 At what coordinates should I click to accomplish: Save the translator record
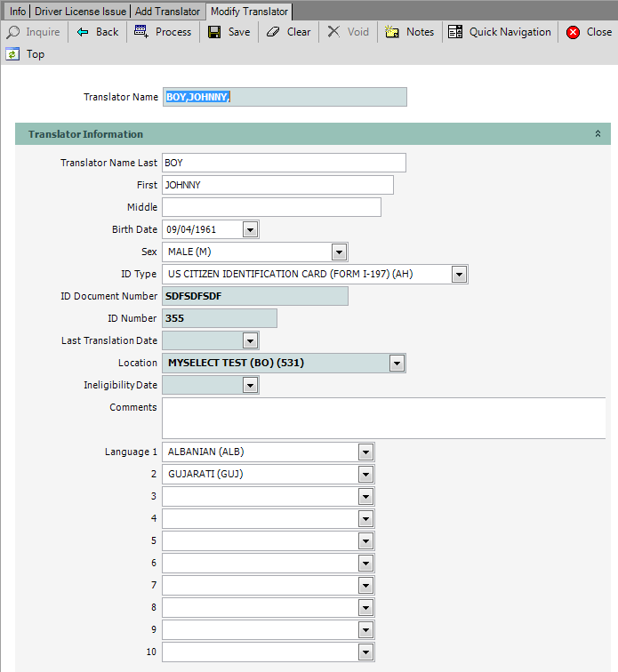pyautogui.click(x=214, y=32)
